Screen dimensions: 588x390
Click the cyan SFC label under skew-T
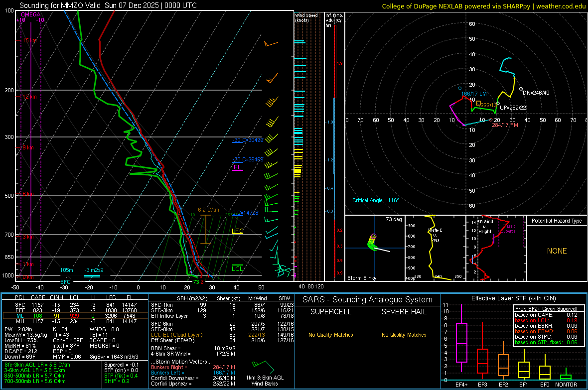click(65, 282)
